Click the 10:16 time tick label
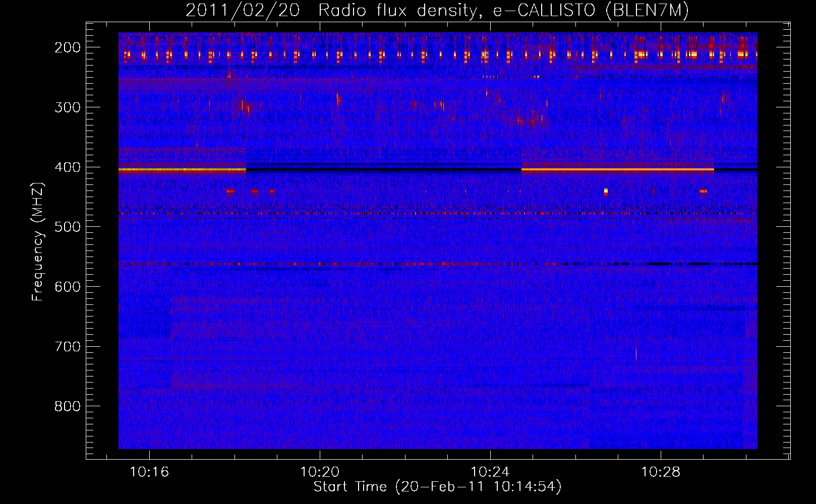The height and width of the screenshot is (504, 816). [x=149, y=472]
